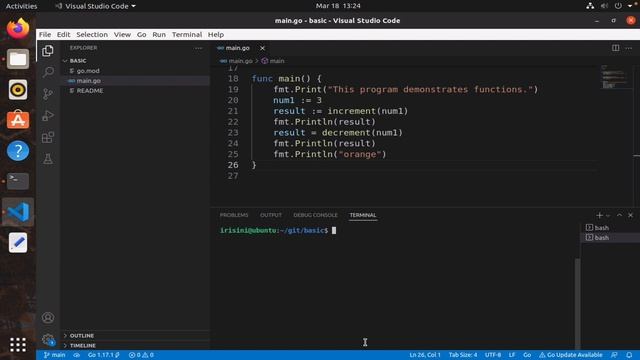Create a new terminal with plus icon
Screen dimensions: 640x360
599,215
